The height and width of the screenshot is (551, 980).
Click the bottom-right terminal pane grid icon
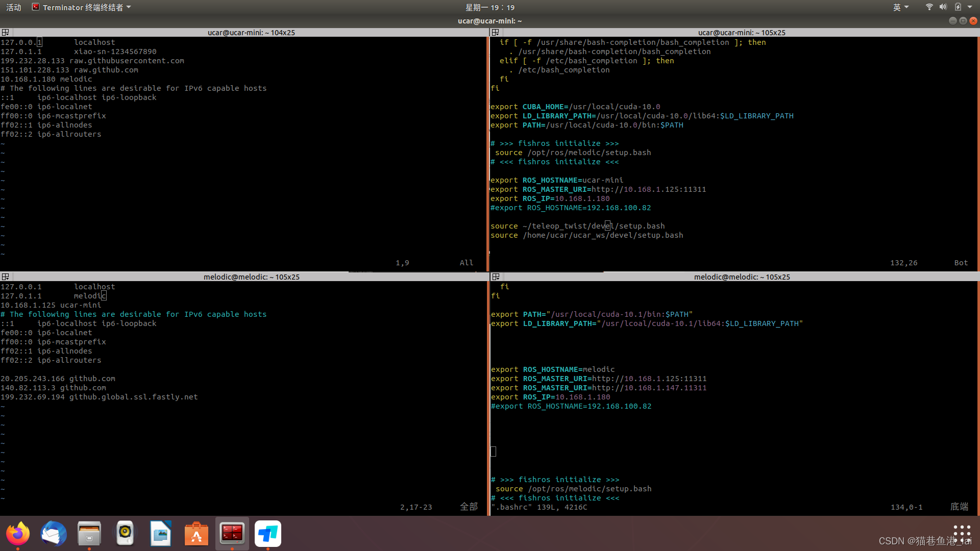coord(495,277)
